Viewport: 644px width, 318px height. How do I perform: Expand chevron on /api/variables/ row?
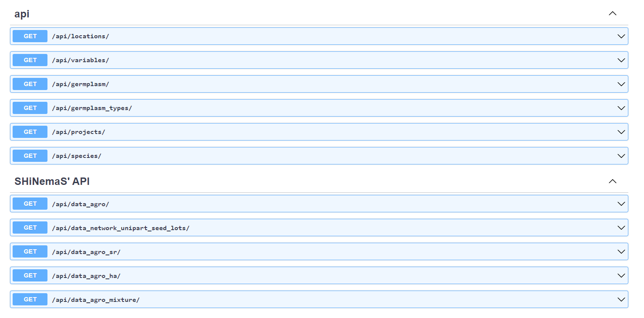point(621,60)
